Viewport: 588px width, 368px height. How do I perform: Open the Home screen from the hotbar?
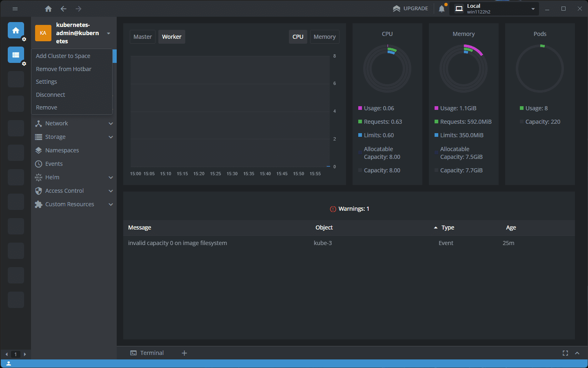click(16, 30)
